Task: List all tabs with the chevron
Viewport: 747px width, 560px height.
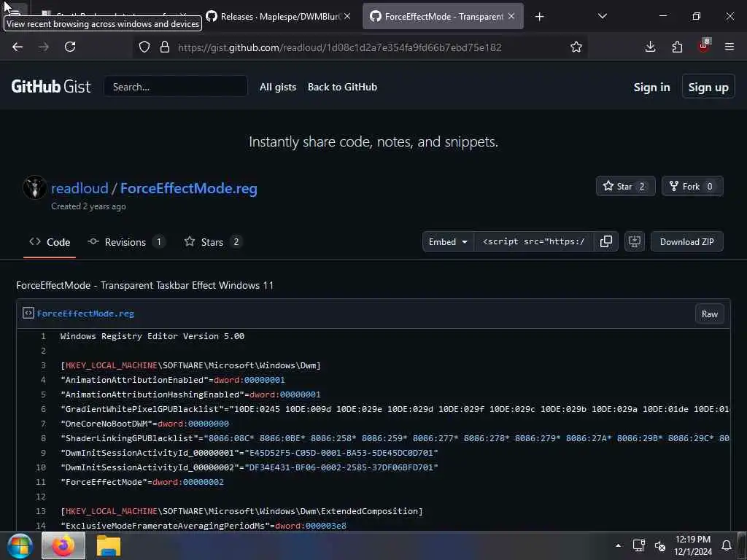Action: (602, 16)
